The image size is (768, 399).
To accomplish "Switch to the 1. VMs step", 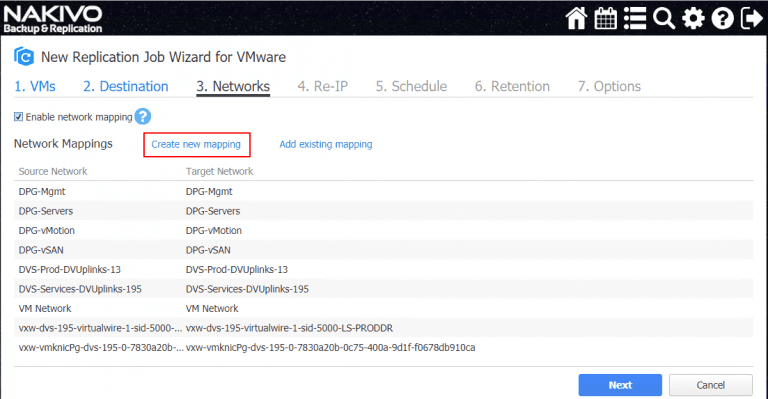I will click(x=35, y=86).
